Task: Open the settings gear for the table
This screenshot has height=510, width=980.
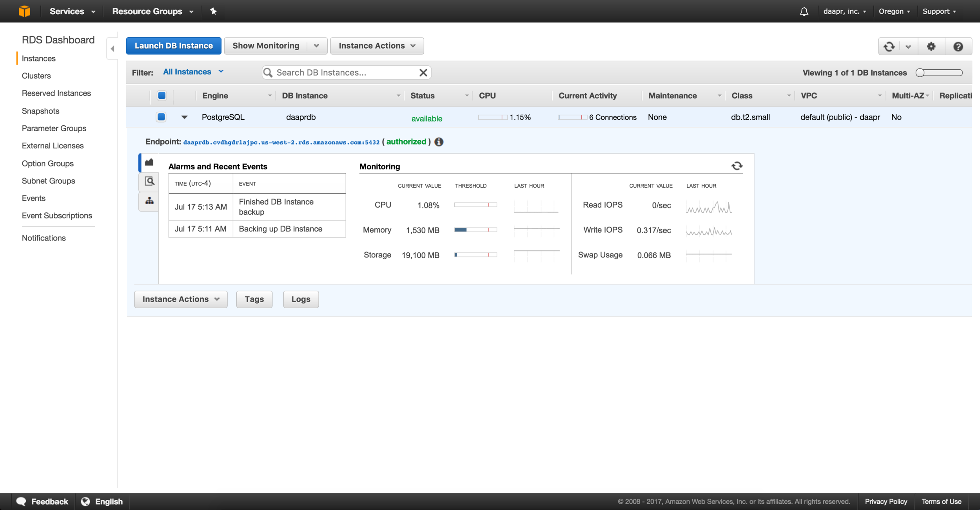Action: [x=931, y=47]
